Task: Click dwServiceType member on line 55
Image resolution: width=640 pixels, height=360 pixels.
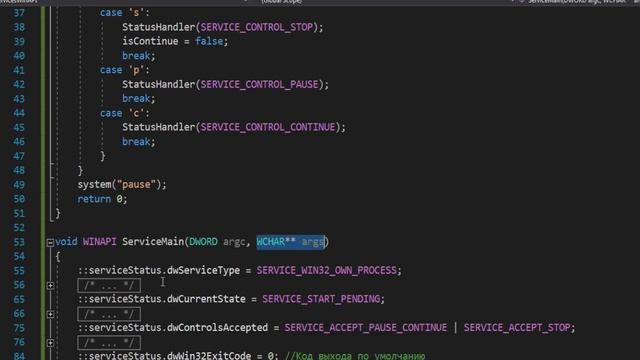Action: click(203, 270)
